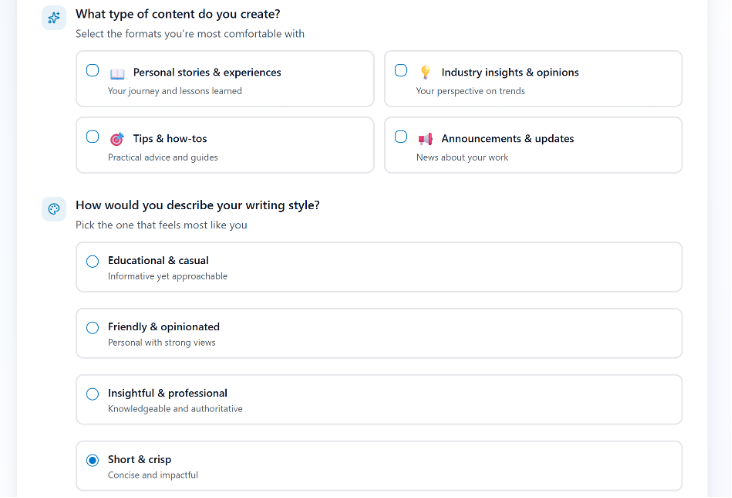Click the lightbulb icon for Industry insights
Viewport: 732px width, 498px height.
pos(425,72)
